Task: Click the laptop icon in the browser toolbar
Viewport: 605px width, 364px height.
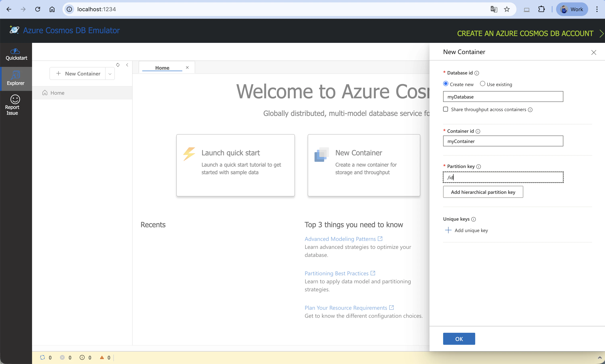Action: (526, 9)
